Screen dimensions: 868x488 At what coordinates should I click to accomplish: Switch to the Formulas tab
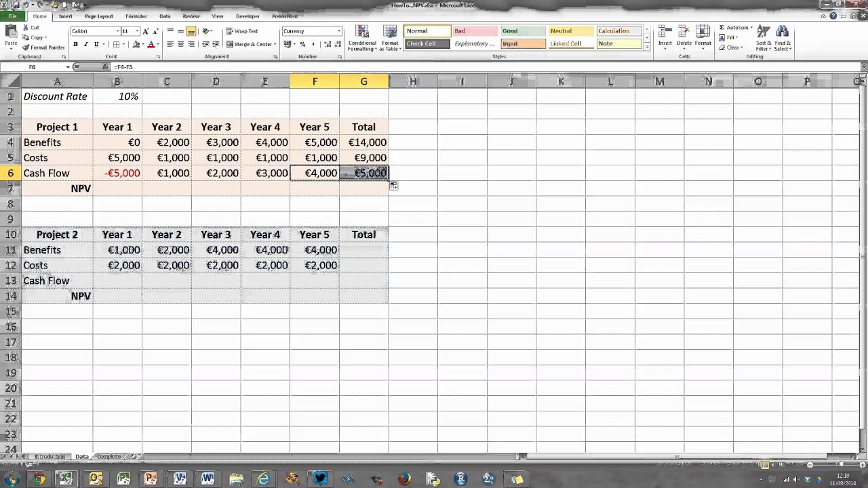click(x=136, y=16)
